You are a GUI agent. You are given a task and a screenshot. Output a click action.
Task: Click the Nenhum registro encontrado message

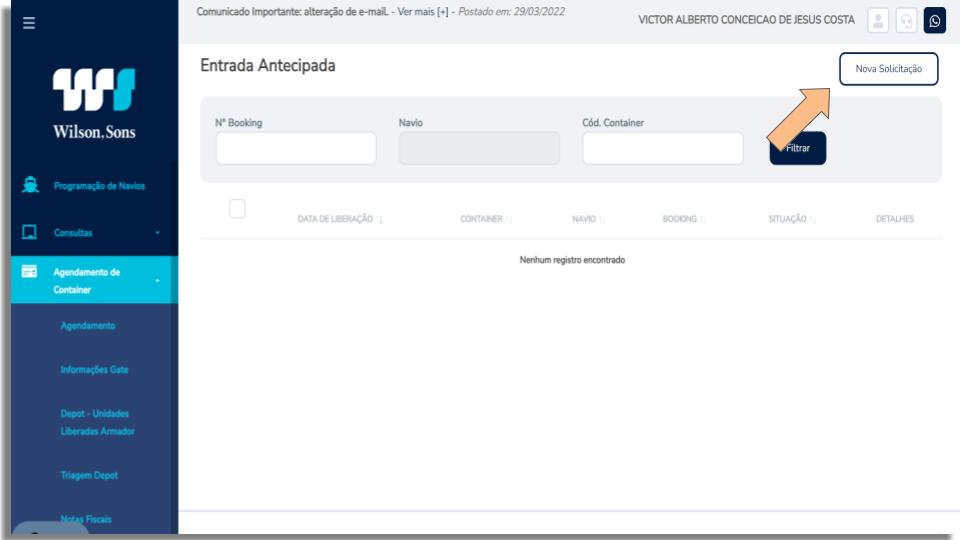pos(572,260)
